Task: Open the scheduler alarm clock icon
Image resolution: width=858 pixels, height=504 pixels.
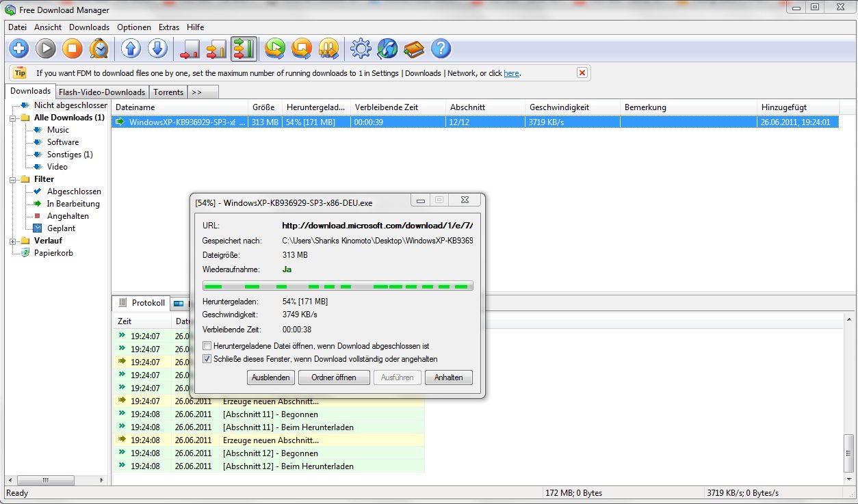Action: (x=99, y=49)
